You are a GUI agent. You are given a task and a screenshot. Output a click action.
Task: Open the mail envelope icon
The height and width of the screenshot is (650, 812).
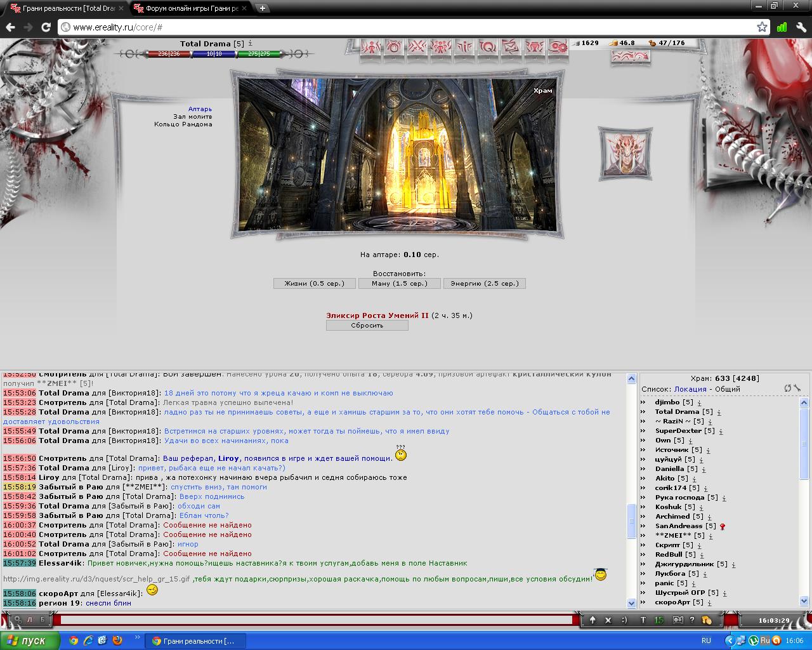[511, 47]
